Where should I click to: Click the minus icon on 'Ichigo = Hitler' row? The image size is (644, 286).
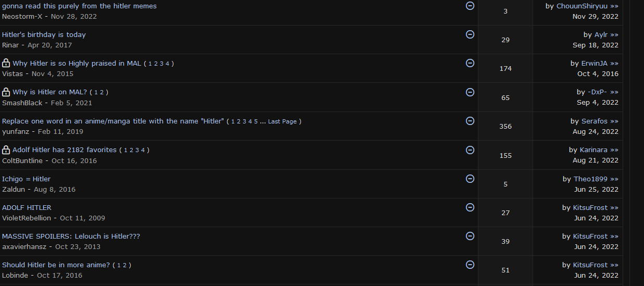click(x=470, y=179)
